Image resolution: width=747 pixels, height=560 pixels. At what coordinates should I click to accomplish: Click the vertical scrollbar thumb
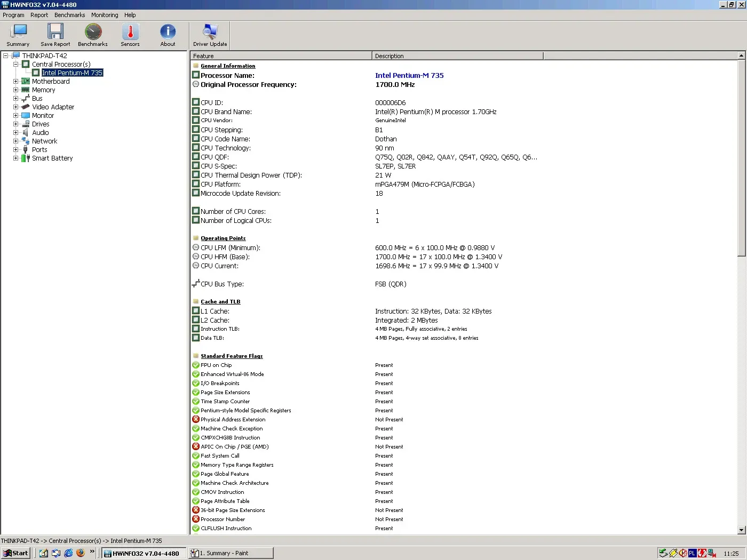(741, 157)
